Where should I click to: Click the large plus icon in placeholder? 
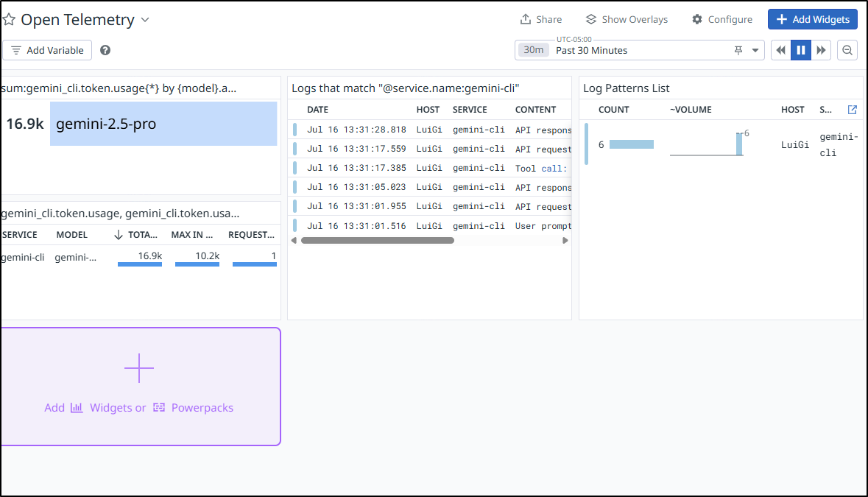click(139, 368)
